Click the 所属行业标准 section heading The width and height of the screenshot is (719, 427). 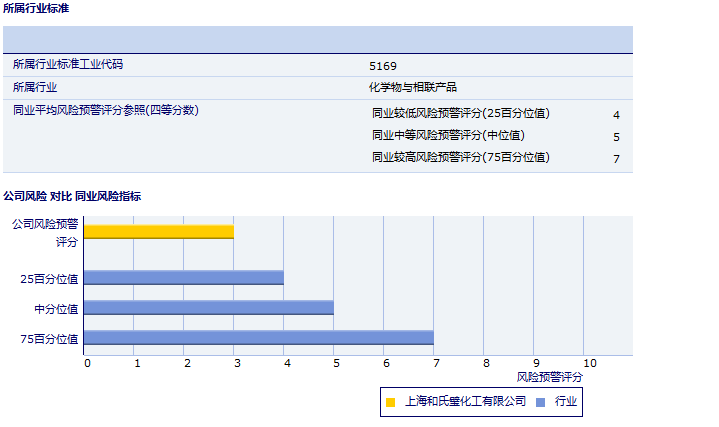click(37, 8)
